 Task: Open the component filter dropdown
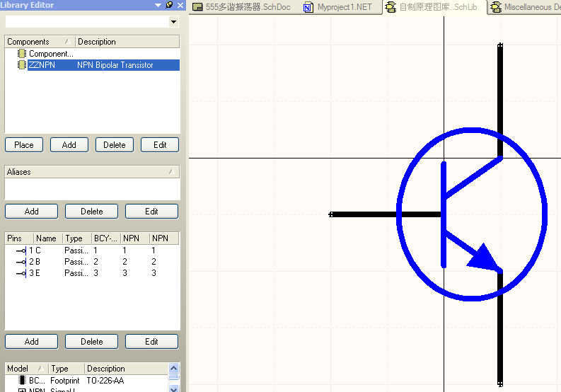[x=174, y=22]
